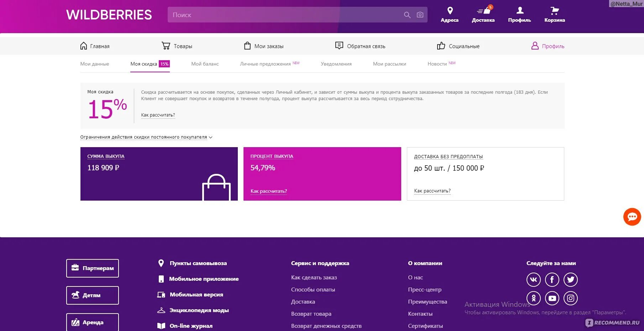Image resolution: width=644 pixels, height=331 pixels.
Task: Open Личные предложения tab
Action: (x=269, y=64)
